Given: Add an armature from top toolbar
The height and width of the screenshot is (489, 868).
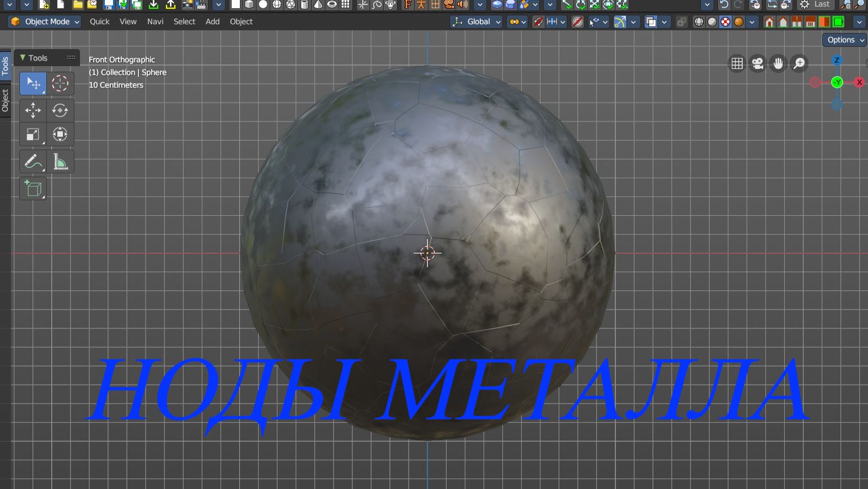Looking at the screenshot, I should point(421,4).
